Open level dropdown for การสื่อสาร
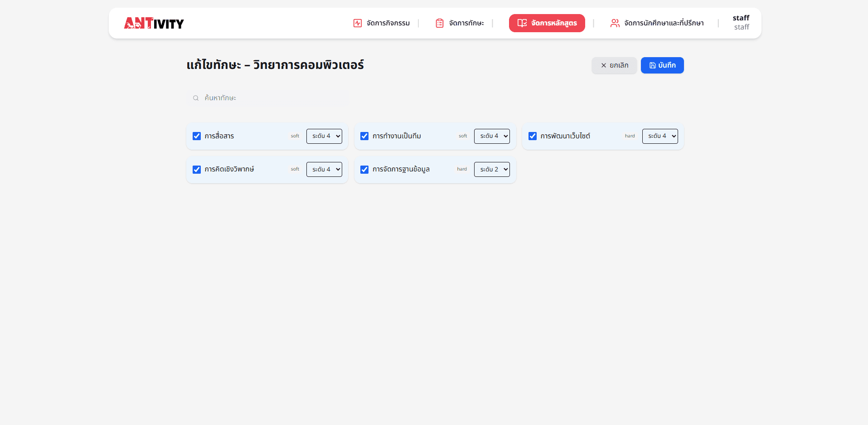The height and width of the screenshot is (425, 868). pyautogui.click(x=324, y=136)
